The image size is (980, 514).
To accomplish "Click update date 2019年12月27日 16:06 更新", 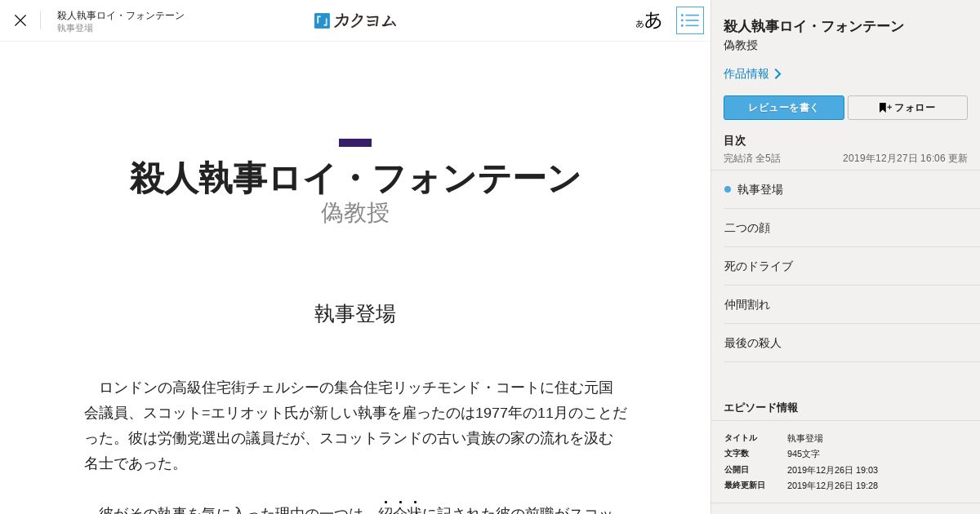I will [x=905, y=158].
